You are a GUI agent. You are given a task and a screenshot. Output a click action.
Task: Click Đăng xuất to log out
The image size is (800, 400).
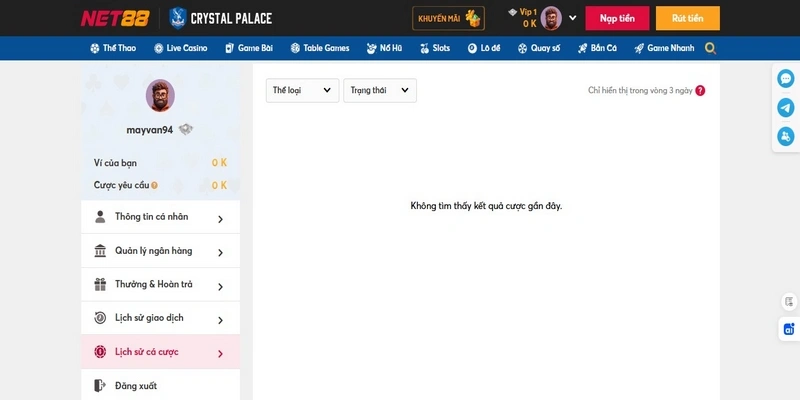(160, 385)
